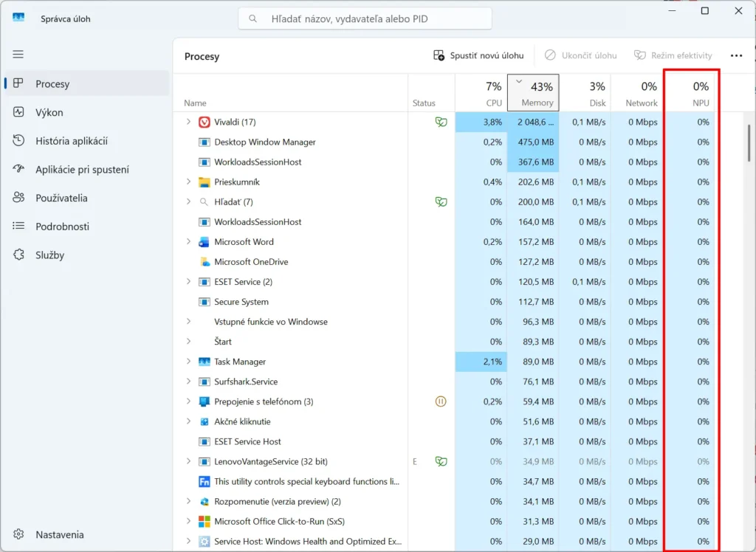This screenshot has width=756, height=552.
Task: Open the Procesy tab in sidebar
Action: [87, 84]
